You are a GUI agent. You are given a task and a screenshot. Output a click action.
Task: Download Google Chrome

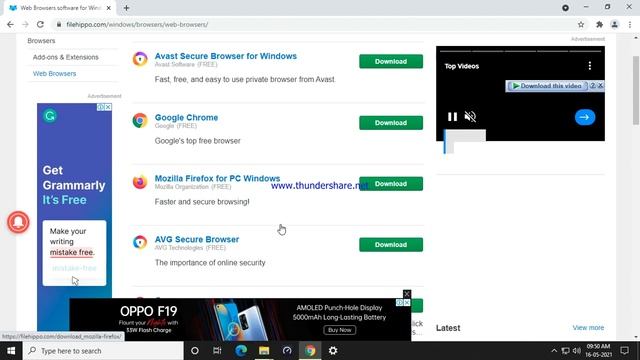[x=391, y=123]
